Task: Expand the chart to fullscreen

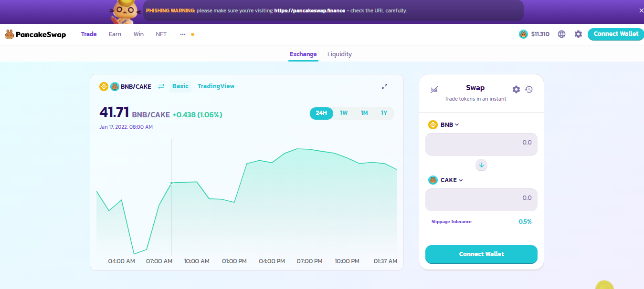Action: pos(385,87)
